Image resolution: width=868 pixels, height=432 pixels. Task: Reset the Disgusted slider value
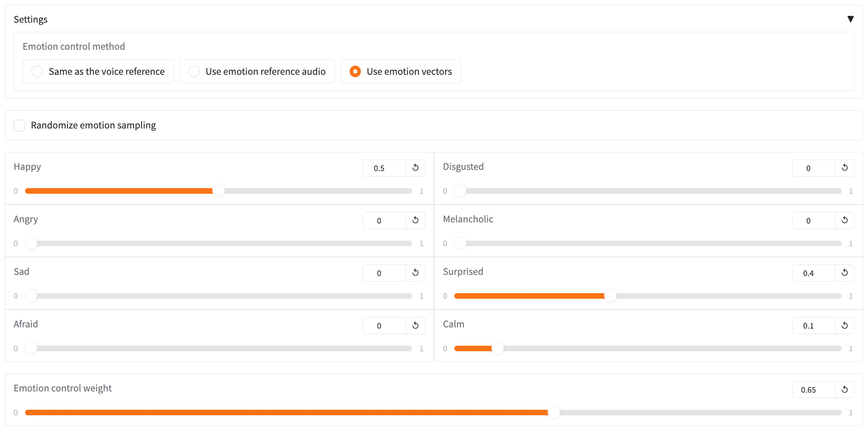tap(845, 168)
